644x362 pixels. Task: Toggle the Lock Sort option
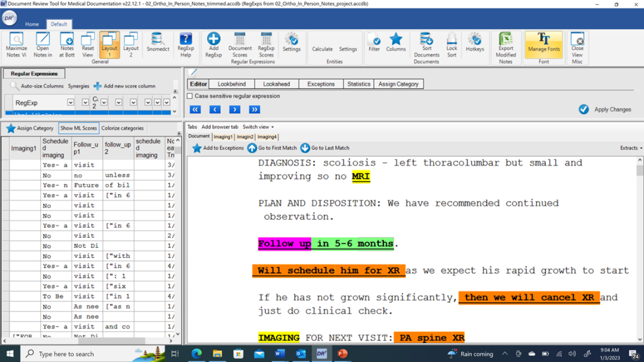(451, 45)
